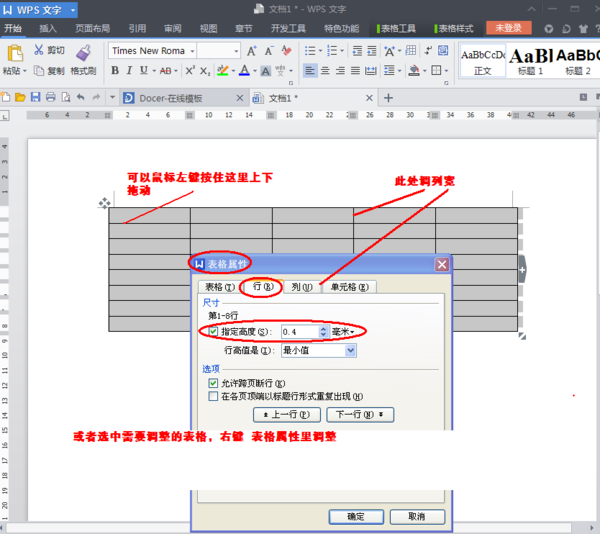Switch to Docer online templates tab
Image resolution: width=600 pixels, height=534 pixels.
[171, 98]
